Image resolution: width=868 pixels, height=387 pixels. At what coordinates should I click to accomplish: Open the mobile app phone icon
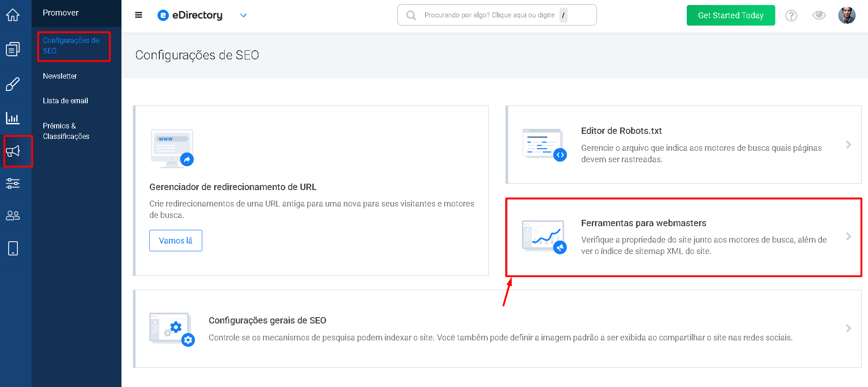tap(13, 248)
